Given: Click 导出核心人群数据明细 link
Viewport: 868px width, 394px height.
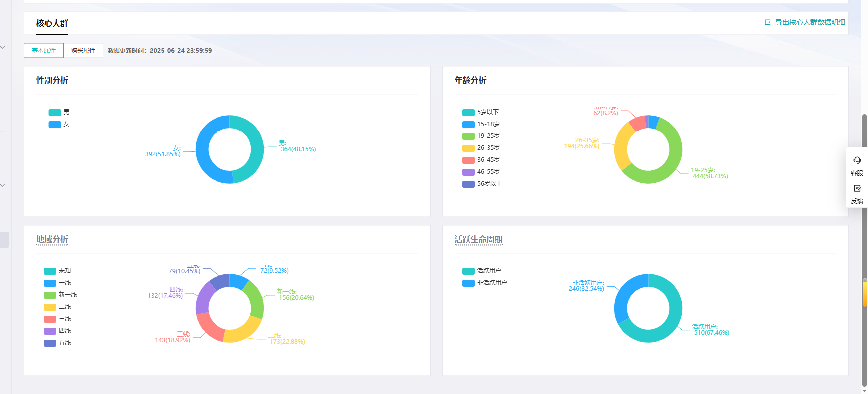Looking at the screenshot, I should click(x=810, y=22).
